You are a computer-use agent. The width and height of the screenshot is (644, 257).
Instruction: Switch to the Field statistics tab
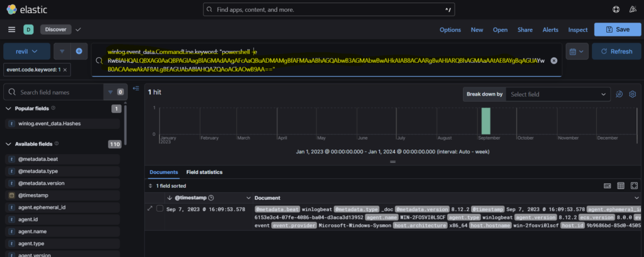(204, 172)
